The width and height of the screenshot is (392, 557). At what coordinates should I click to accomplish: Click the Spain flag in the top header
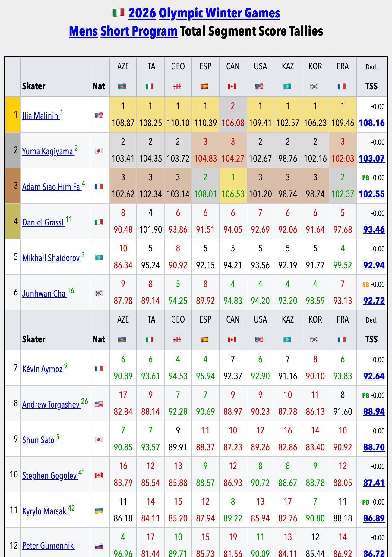[204, 87]
